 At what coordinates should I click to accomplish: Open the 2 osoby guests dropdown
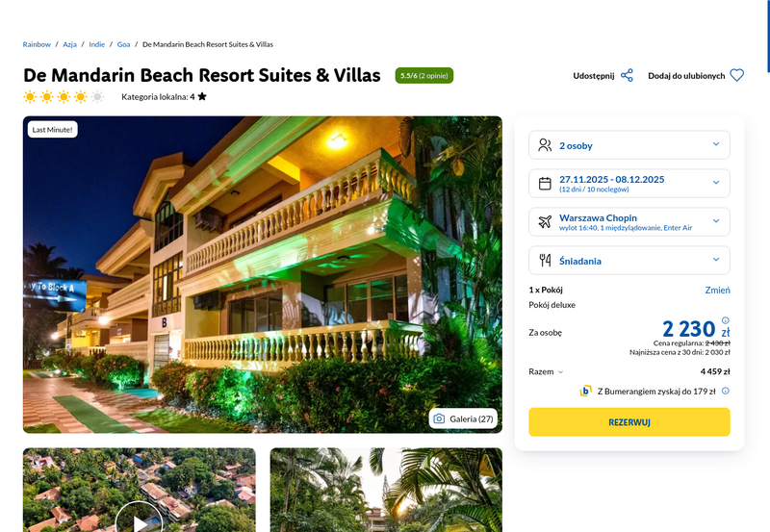[x=629, y=145]
